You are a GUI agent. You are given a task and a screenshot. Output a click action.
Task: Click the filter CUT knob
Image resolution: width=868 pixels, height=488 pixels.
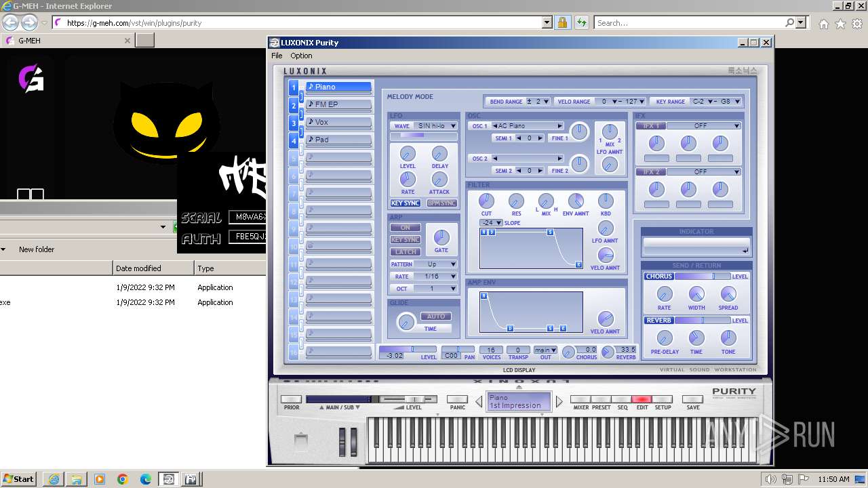[486, 201]
